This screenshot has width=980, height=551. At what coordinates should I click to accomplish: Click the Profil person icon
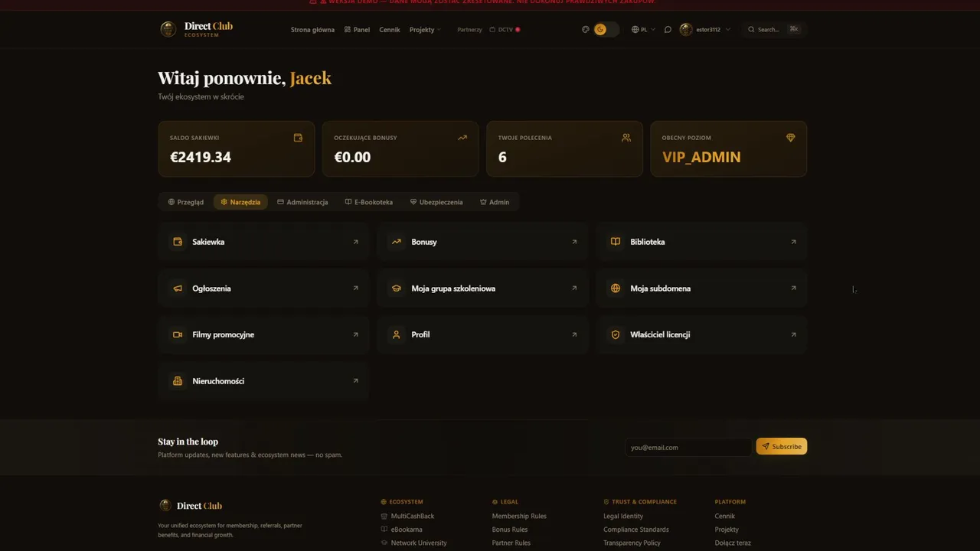397,334
